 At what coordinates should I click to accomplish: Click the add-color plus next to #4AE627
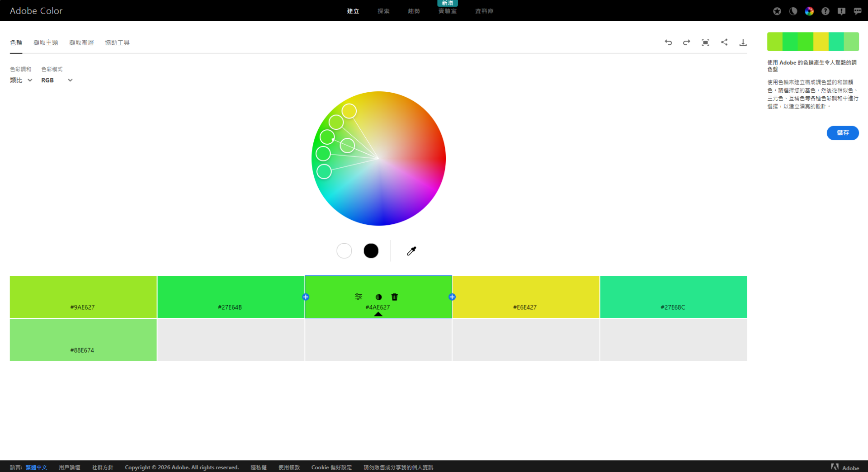(452, 297)
